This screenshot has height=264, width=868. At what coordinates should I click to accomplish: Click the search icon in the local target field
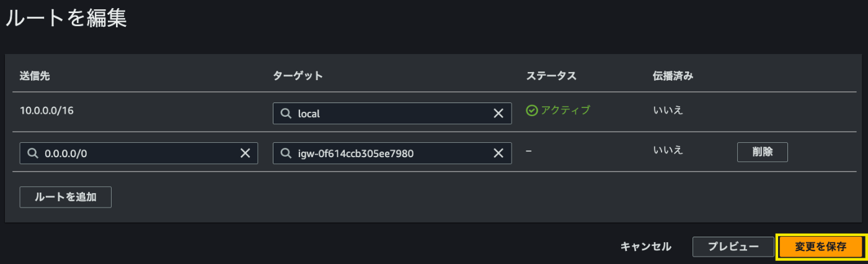coord(286,114)
